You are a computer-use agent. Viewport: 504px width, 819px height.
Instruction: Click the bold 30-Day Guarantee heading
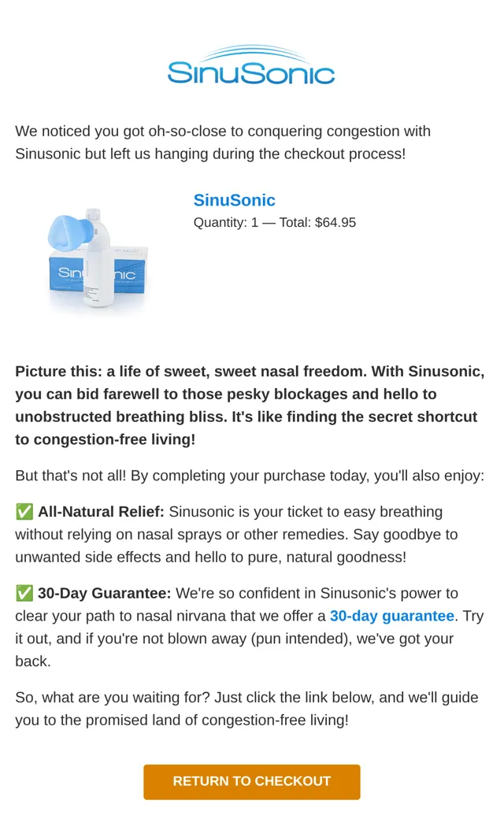[x=105, y=593]
